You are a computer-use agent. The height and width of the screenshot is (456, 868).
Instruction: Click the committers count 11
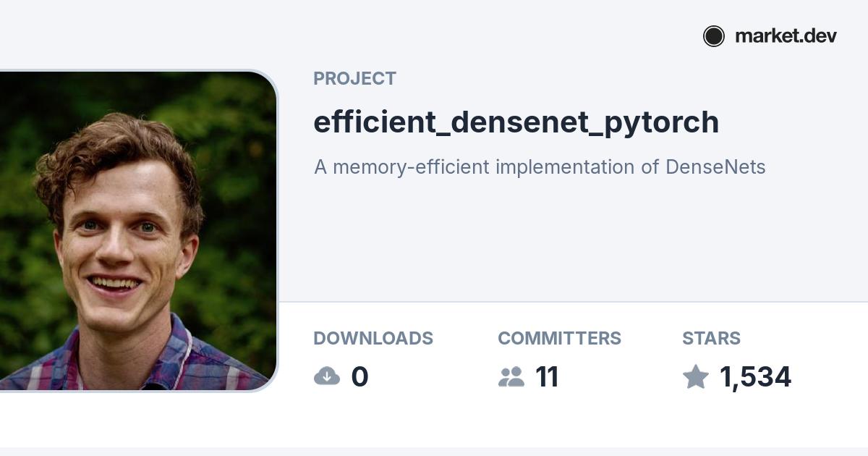pyautogui.click(x=547, y=377)
